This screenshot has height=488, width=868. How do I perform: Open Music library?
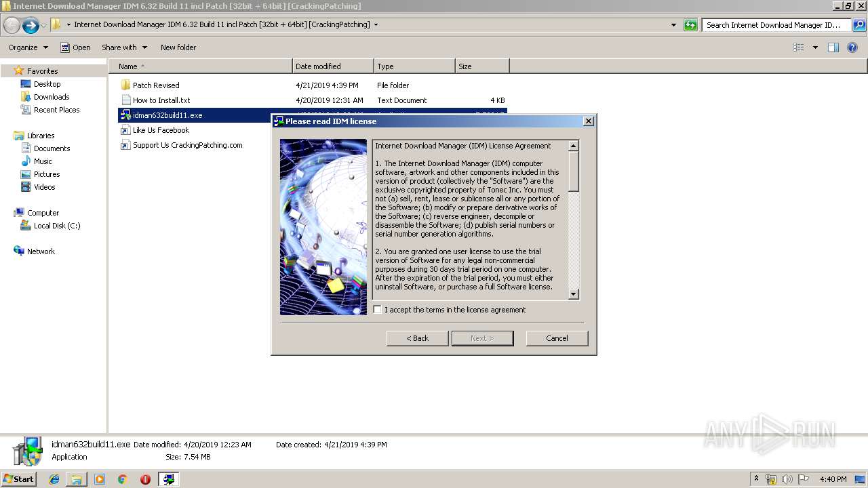pos(43,161)
